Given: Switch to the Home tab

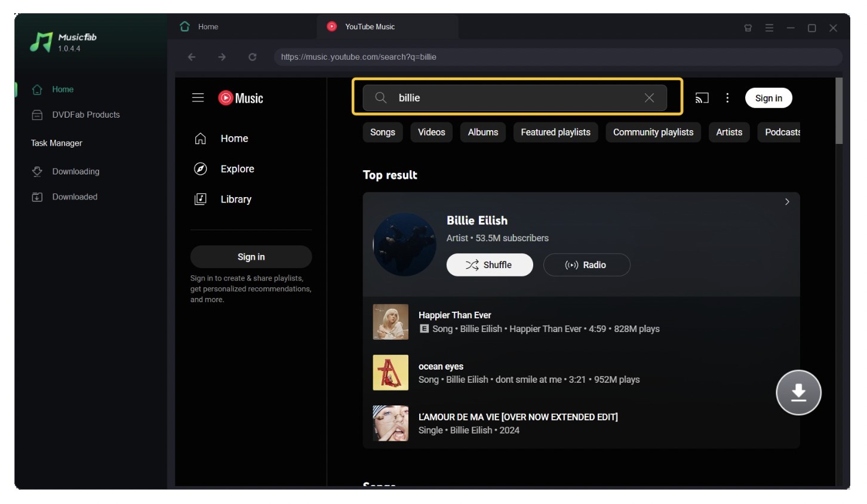Looking at the screenshot, I should click(242, 27).
